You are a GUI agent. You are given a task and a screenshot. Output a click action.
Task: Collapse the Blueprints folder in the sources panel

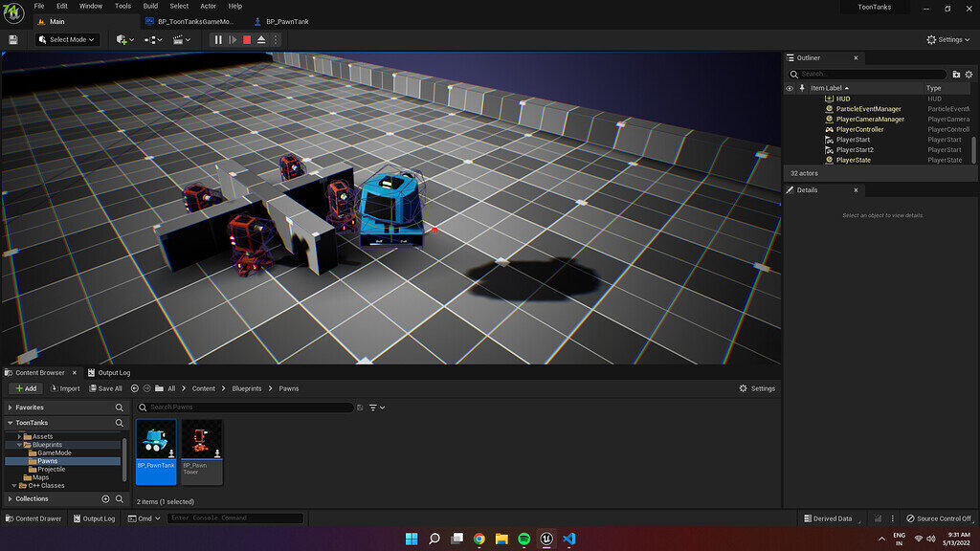click(x=21, y=444)
